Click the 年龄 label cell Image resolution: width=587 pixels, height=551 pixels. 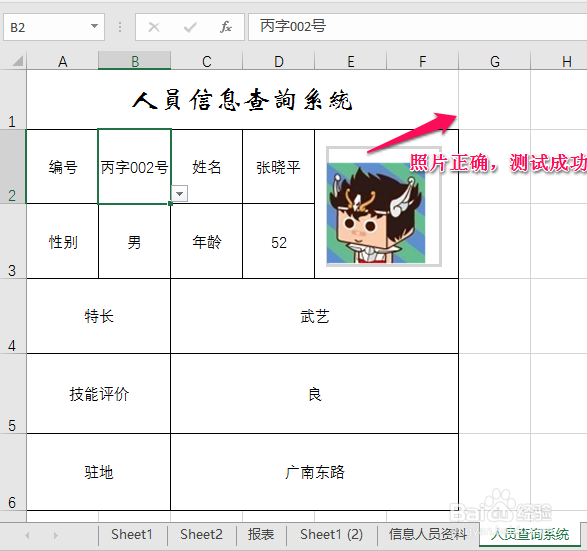207,241
